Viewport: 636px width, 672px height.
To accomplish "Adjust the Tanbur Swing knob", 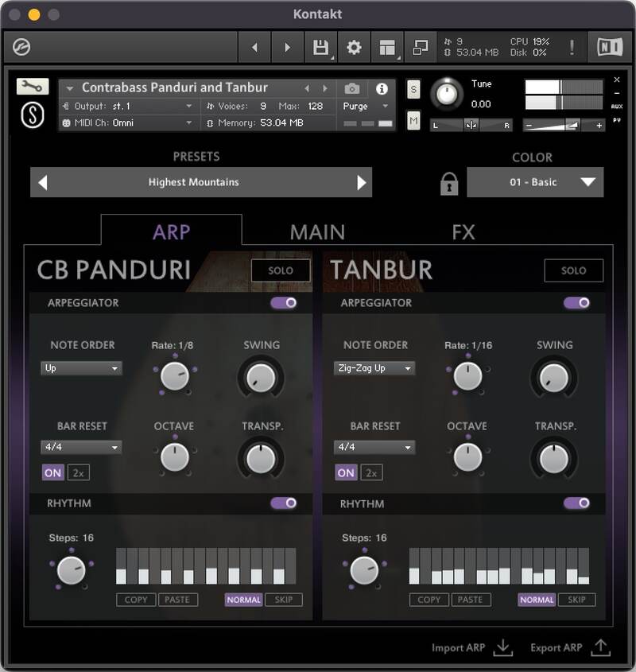I will (x=554, y=377).
